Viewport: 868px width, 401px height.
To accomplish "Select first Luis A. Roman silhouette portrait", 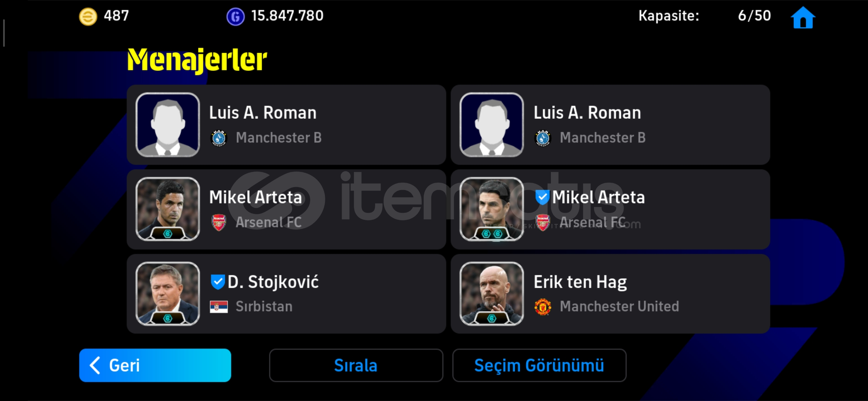I will click(x=168, y=125).
